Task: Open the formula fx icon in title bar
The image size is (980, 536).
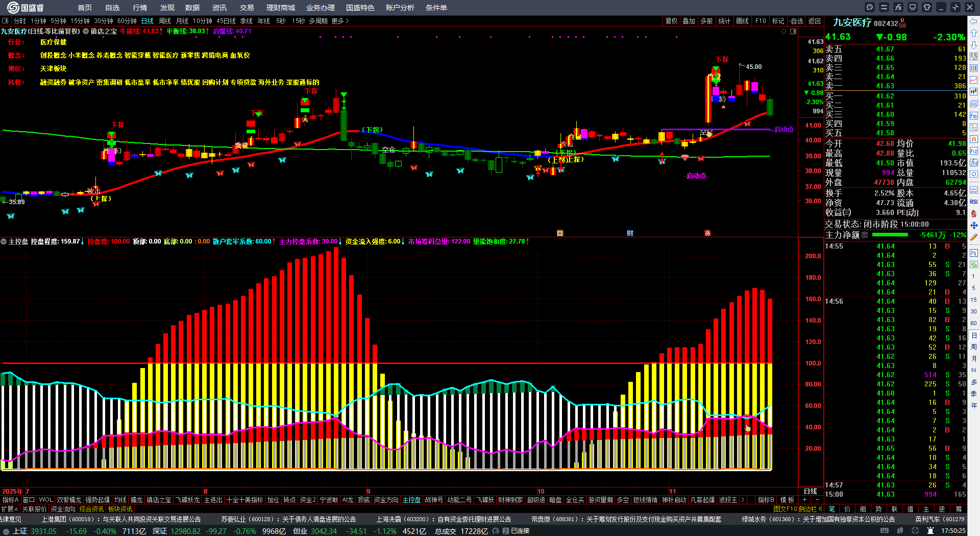Action: point(898,7)
